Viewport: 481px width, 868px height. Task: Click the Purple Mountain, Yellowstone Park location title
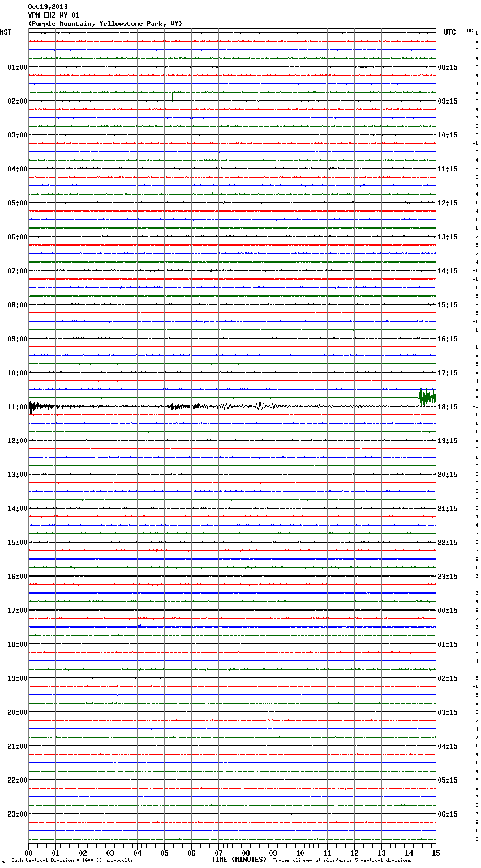point(105,24)
